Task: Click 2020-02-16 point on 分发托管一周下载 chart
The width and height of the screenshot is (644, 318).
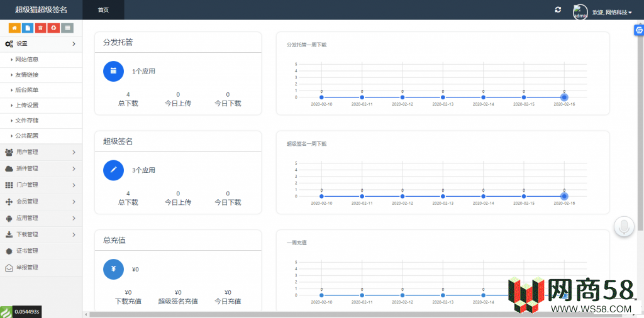Action: (x=564, y=97)
